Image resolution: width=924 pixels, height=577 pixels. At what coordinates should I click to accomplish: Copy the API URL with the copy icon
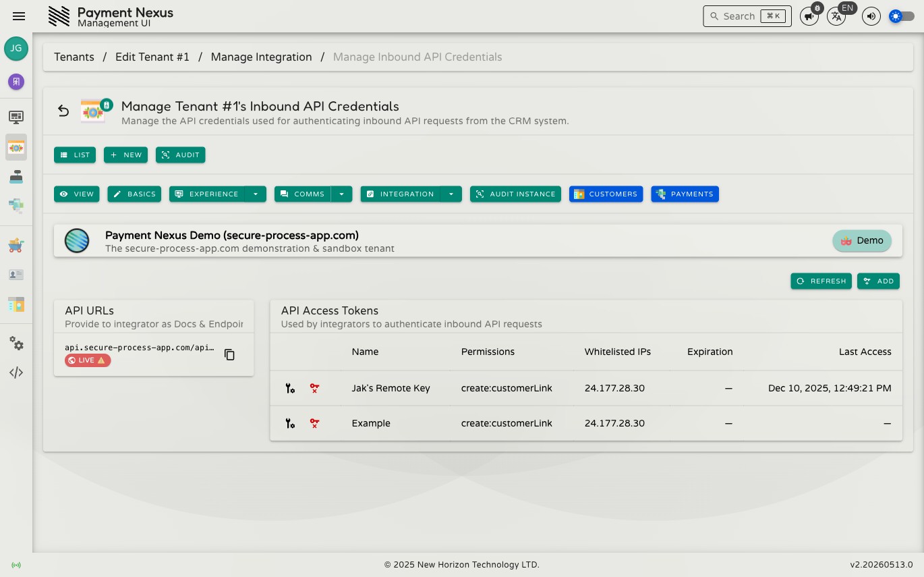(229, 354)
